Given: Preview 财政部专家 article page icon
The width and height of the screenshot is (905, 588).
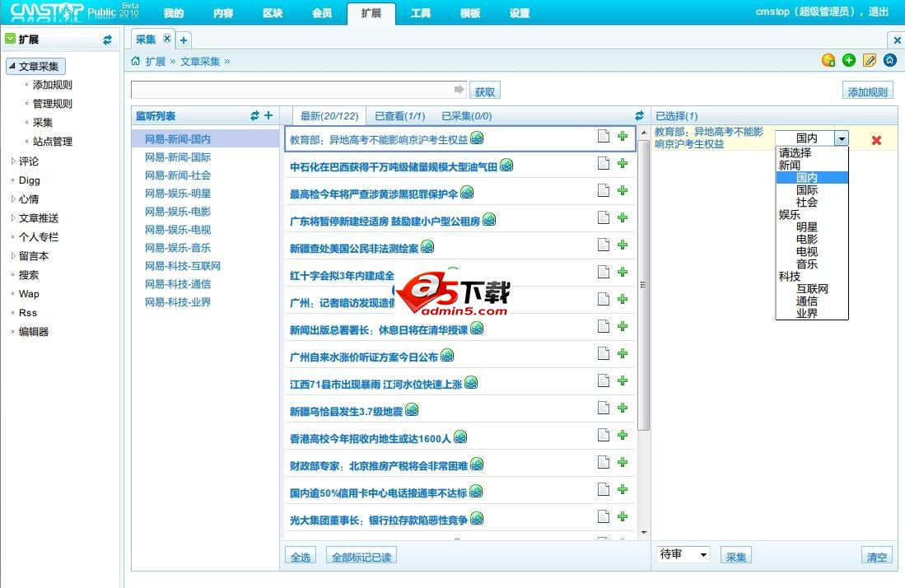Looking at the screenshot, I should (x=603, y=462).
